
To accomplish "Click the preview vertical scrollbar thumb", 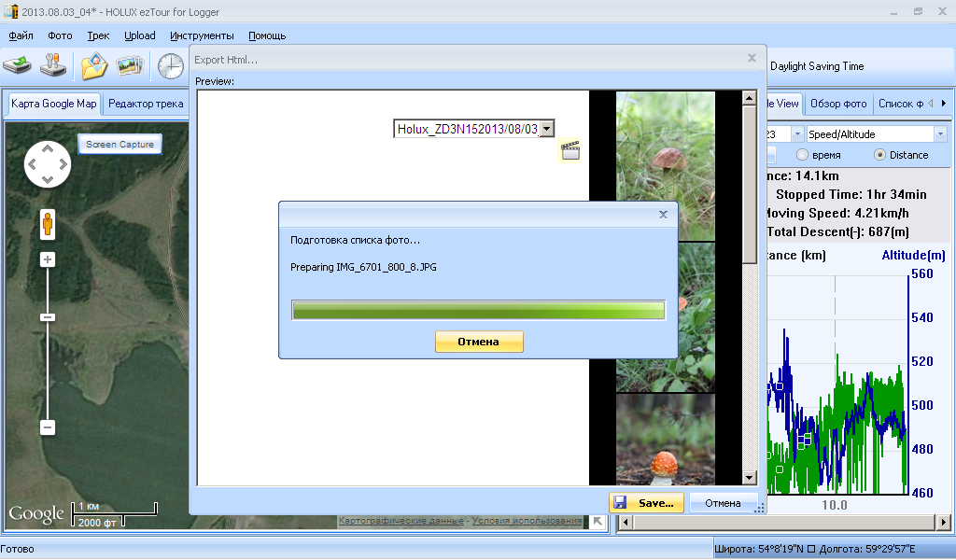I will [750, 185].
